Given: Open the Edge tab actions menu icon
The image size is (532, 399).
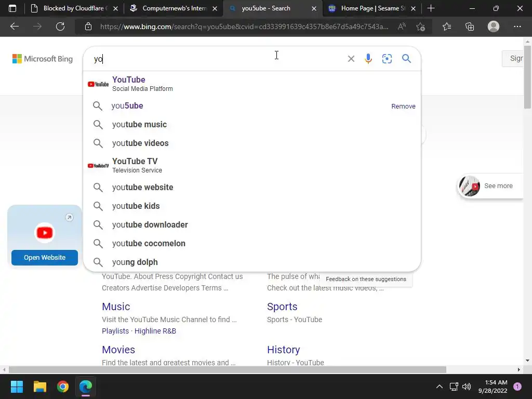Looking at the screenshot, I should pos(12,8).
